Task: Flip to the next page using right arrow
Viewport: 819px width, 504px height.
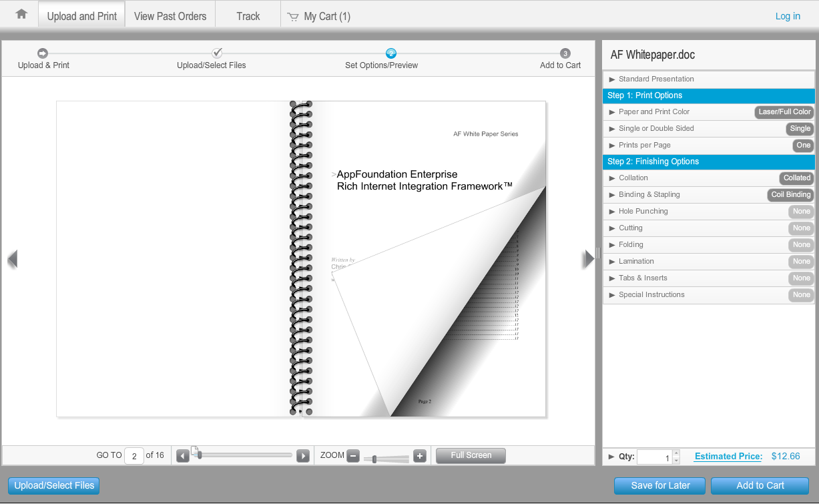Action: tap(587, 259)
